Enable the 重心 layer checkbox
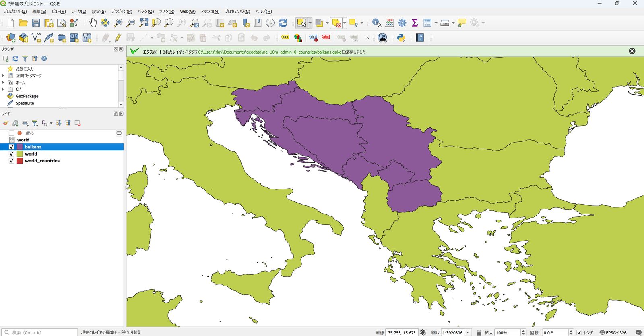644x336 pixels. tap(12, 133)
